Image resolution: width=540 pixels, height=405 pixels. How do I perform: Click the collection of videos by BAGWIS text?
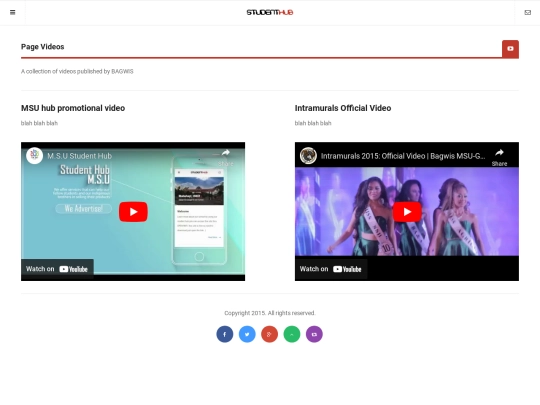[x=77, y=71]
